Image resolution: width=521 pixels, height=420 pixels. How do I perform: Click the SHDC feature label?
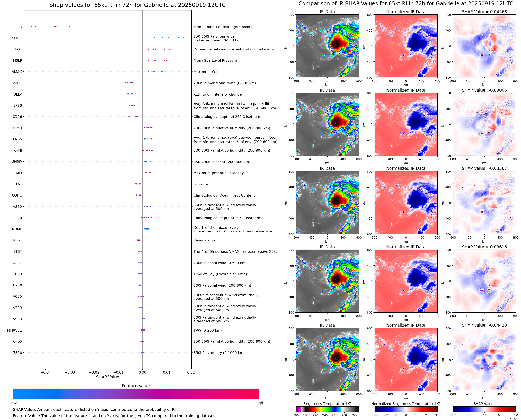coord(17,38)
